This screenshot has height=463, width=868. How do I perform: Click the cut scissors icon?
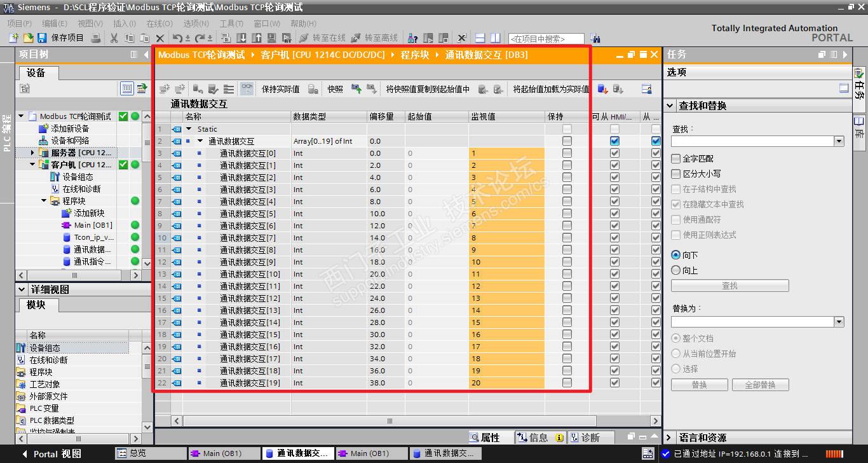pos(114,38)
